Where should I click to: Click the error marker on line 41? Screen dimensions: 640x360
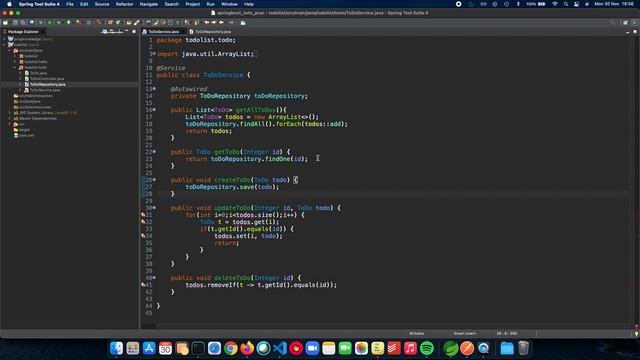tap(143, 285)
